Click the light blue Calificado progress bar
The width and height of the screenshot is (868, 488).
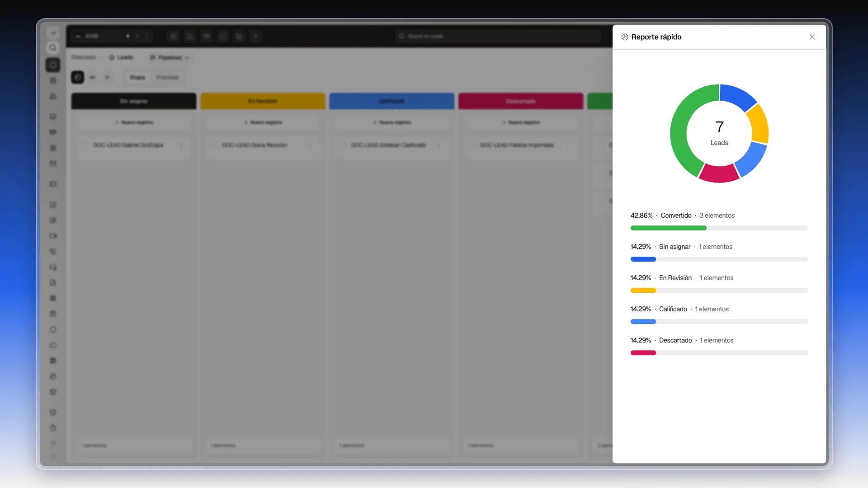click(x=643, y=322)
